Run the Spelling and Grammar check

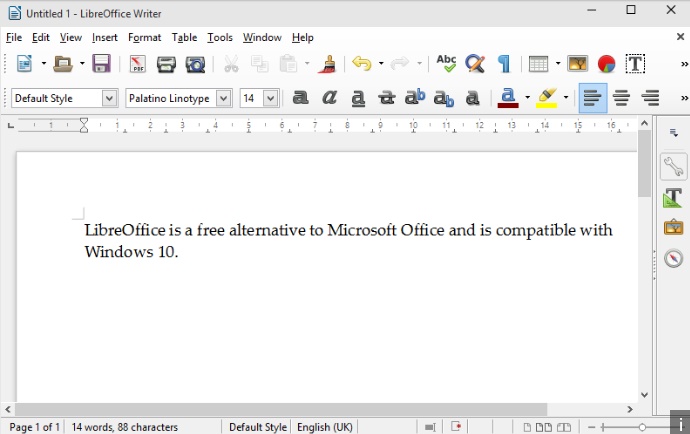pyautogui.click(x=446, y=64)
